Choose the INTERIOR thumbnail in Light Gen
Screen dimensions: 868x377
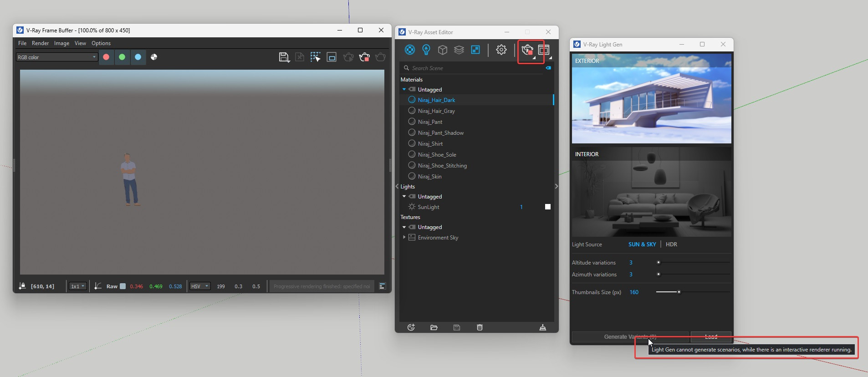point(652,192)
